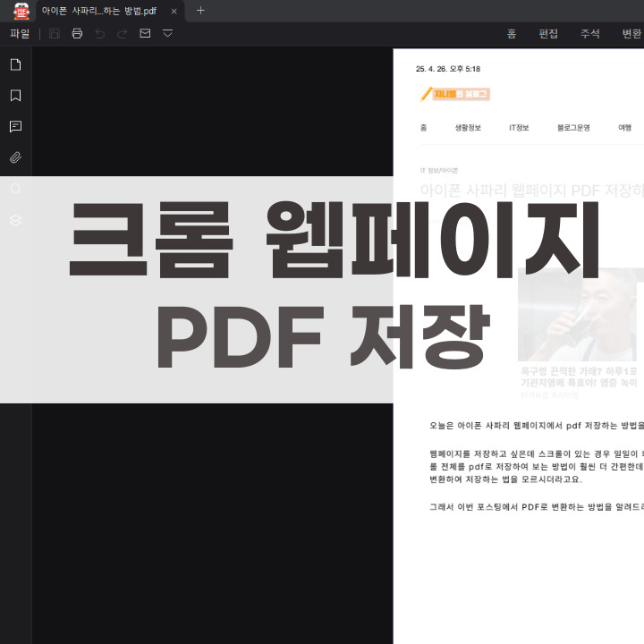
Task: Open the bookmarks panel icon
Action: 15,96
